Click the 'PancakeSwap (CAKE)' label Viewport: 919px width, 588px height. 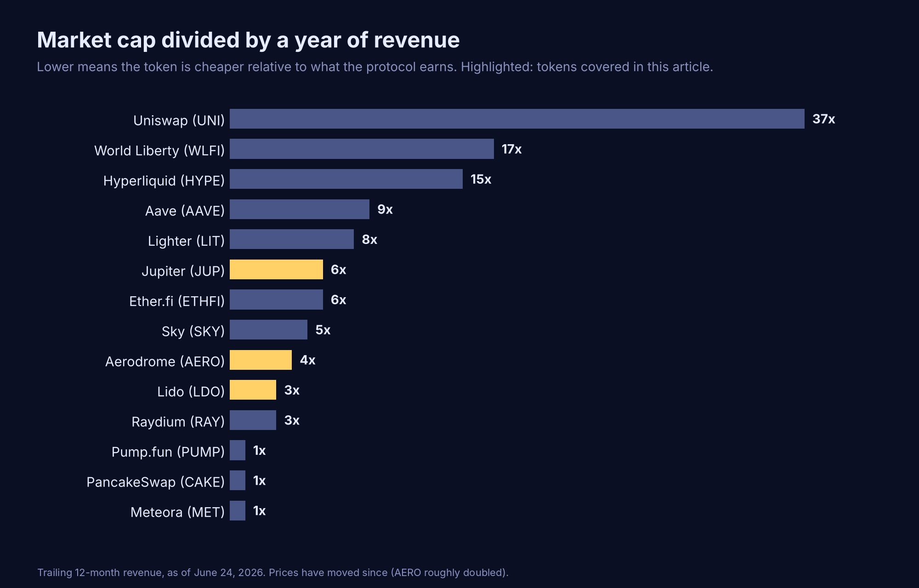(155, 482)
